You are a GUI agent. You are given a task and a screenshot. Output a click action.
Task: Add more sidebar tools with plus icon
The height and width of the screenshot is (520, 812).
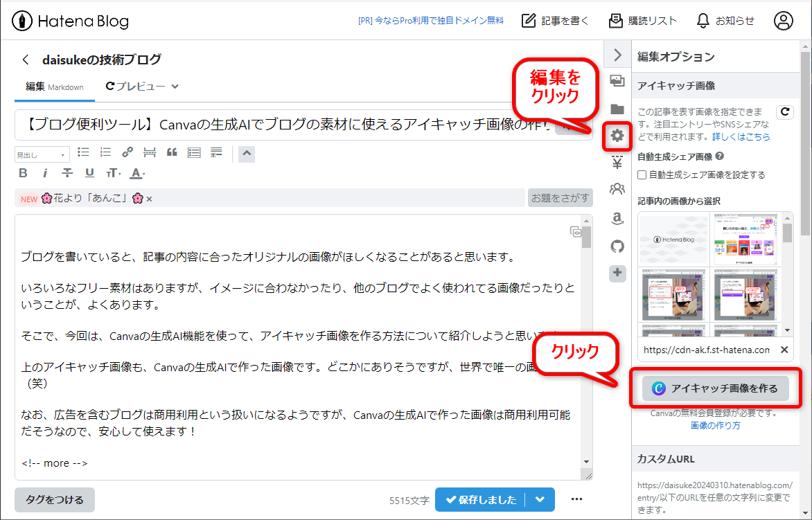tap(617, 274)
